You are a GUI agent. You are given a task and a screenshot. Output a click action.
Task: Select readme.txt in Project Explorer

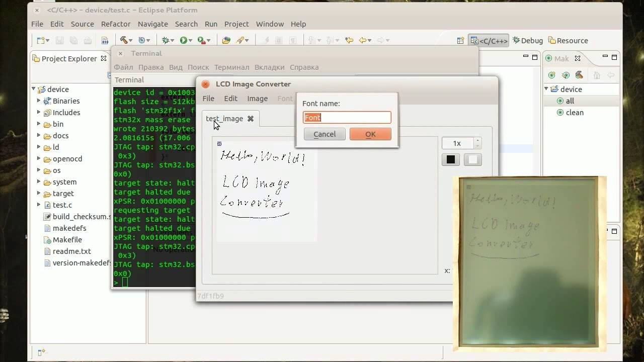pyautogui.click(x=71, y=251)
